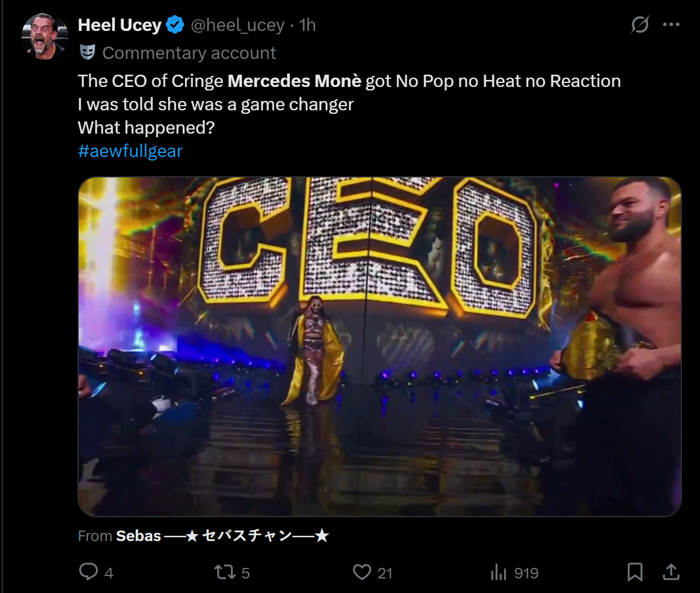The image size is (700, 593).
Task: Open the three-dot More options menu
Action: [671, 25]
